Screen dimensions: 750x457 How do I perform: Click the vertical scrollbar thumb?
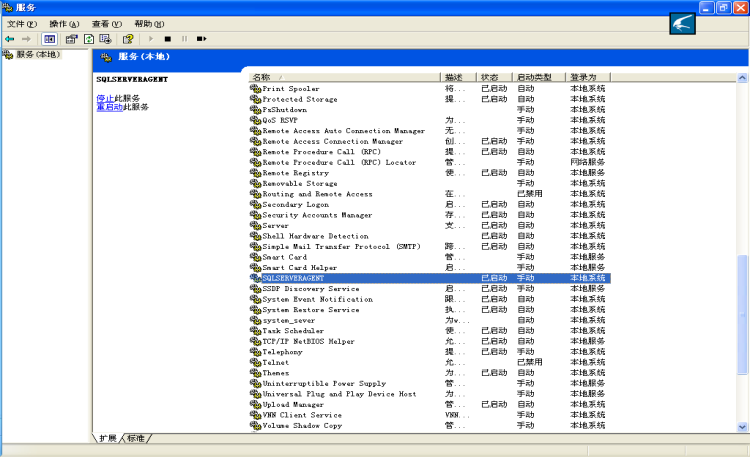742,315
